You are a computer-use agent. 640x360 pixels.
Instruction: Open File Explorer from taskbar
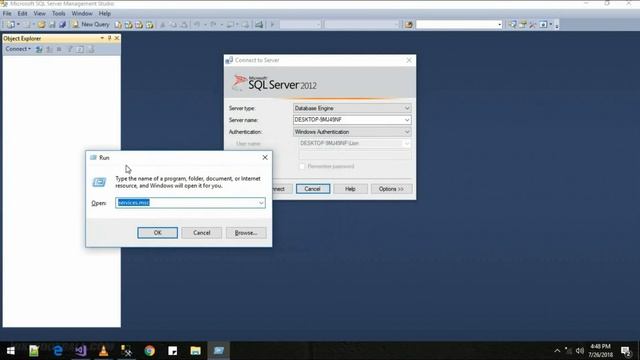[x=196, y=351]
